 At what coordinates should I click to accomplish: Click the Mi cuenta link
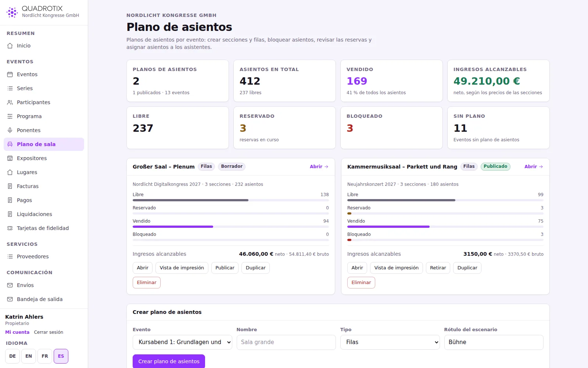(17, 332)
